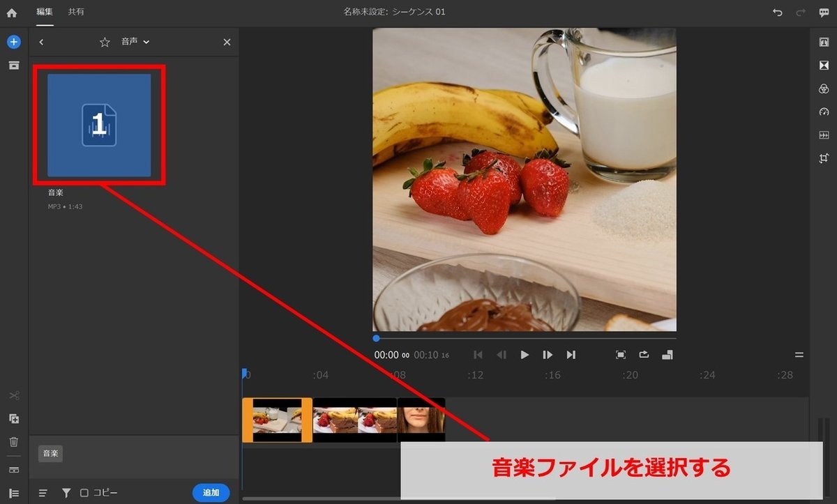Go back with the left chevron
This screenshot has width=837, height=504.
(41, 43)
